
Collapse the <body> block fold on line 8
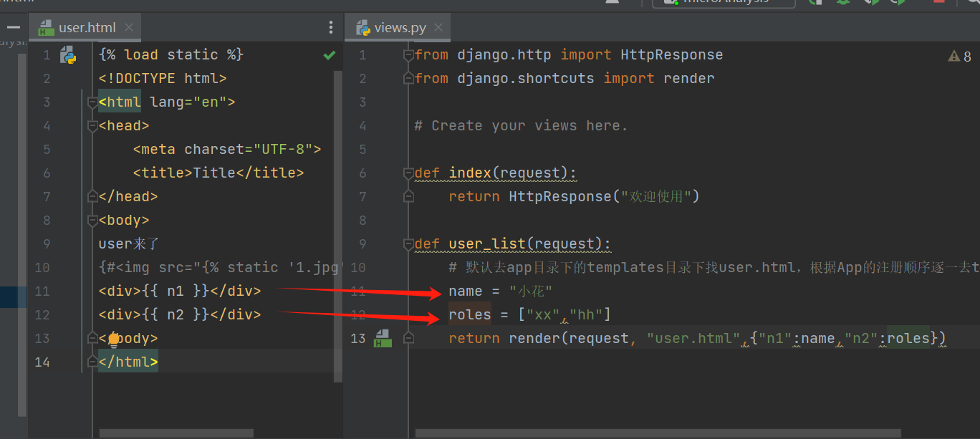(x=92, y=221)
